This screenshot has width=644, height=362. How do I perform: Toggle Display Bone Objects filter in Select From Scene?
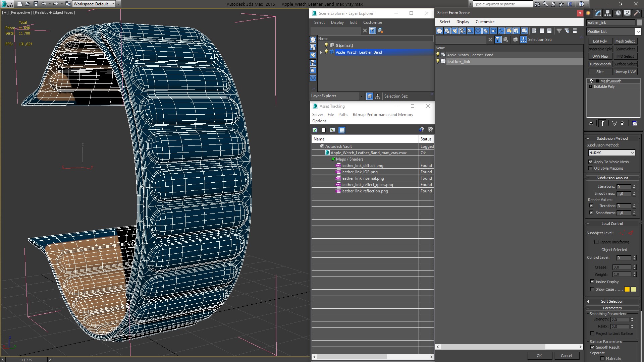point(501,31)
